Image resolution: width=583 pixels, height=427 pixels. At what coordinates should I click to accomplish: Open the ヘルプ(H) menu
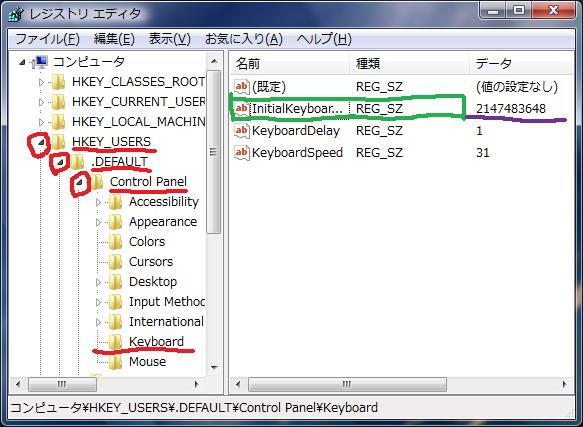[324, 39]
